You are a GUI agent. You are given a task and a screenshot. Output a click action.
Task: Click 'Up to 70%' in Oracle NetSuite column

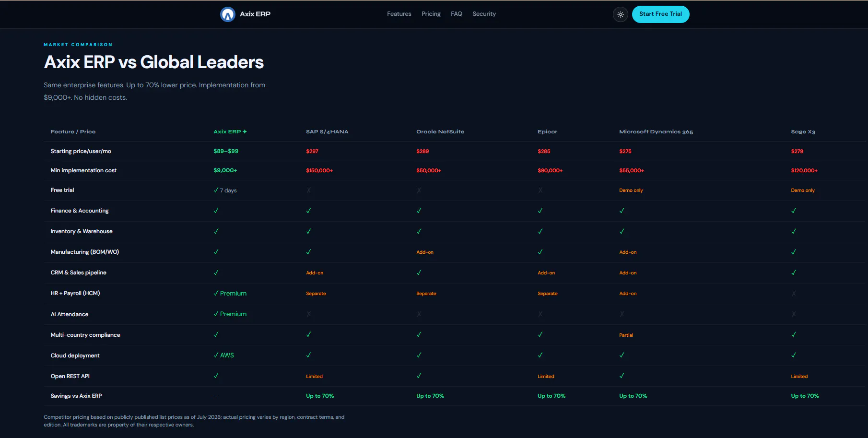430,396
